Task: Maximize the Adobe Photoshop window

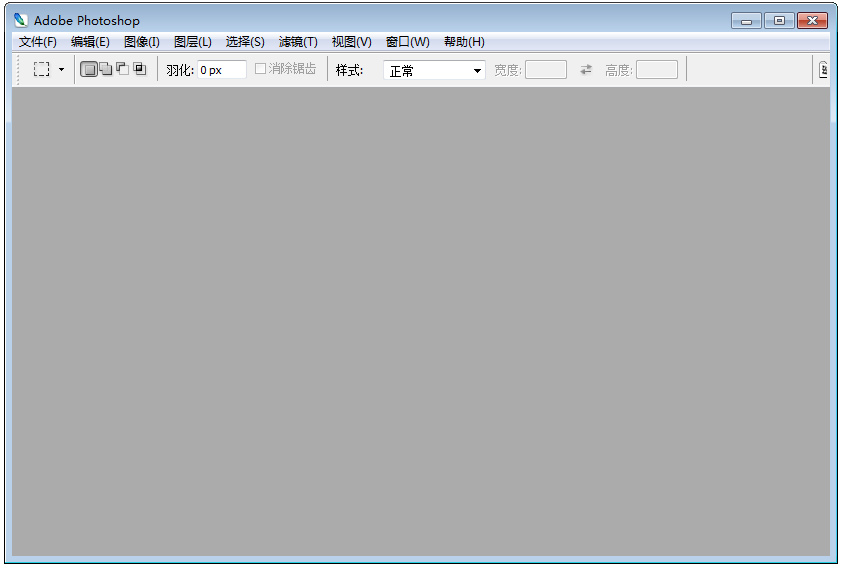Action: click(779, 20)
